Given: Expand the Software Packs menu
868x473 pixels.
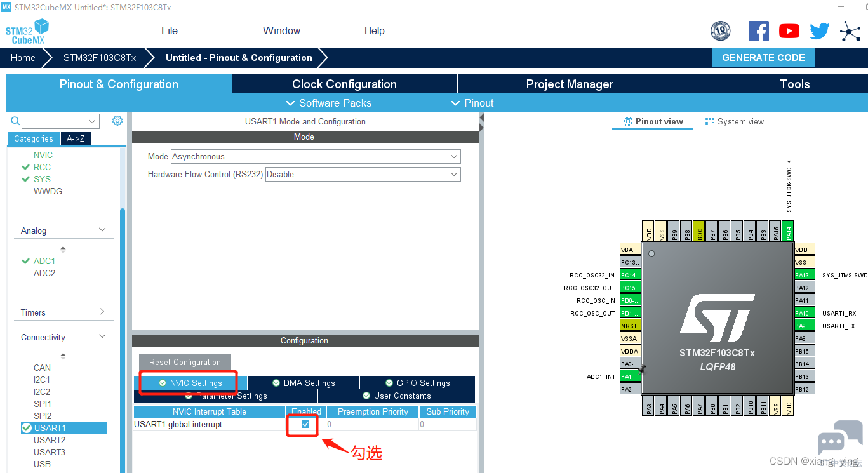Looking at the screenshot, I should point(329,103).
